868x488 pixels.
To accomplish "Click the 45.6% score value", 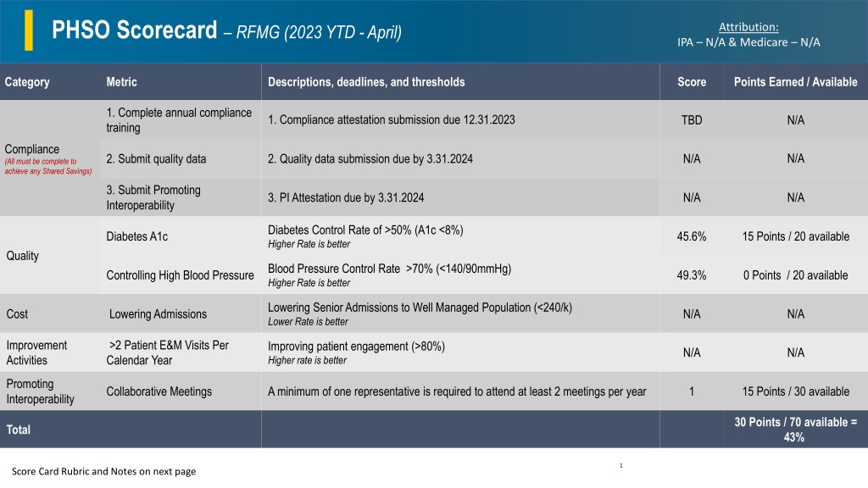I will (x=692, y=236).
